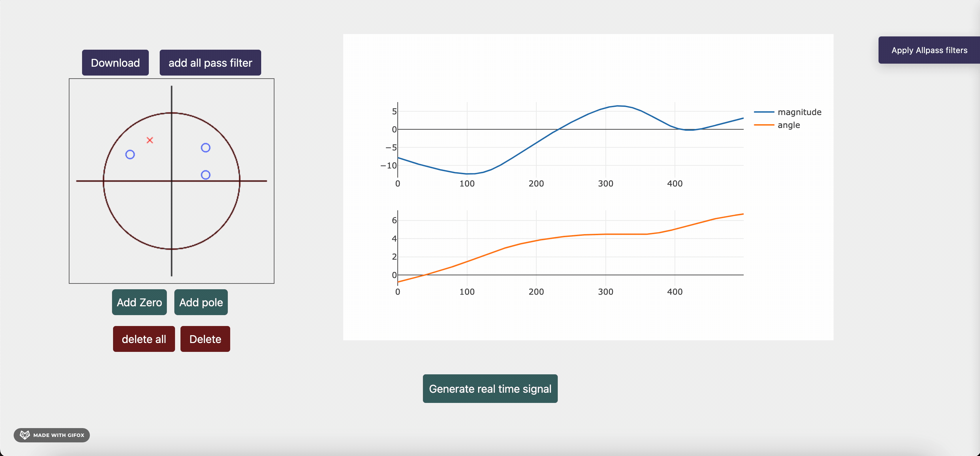
Task: Click the red X pole marker
Action: [150, 140]
